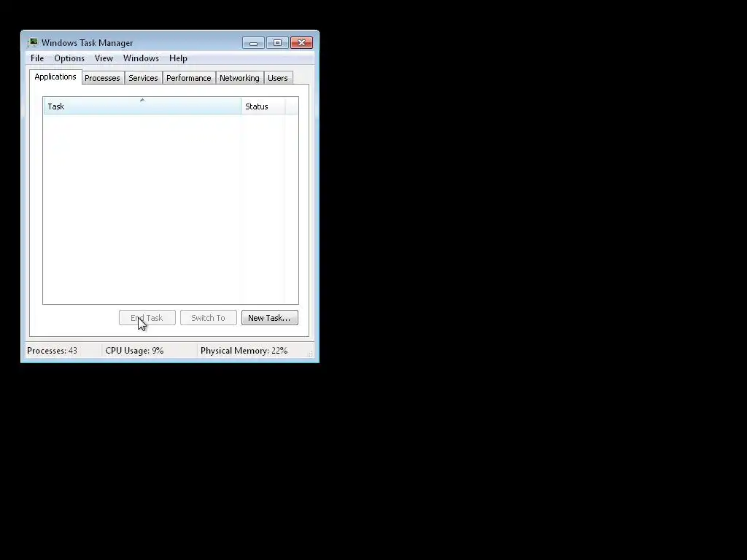Minimize the Task Manager window
The height and width of the screenshot is (560, 747).
coord(253,43)
